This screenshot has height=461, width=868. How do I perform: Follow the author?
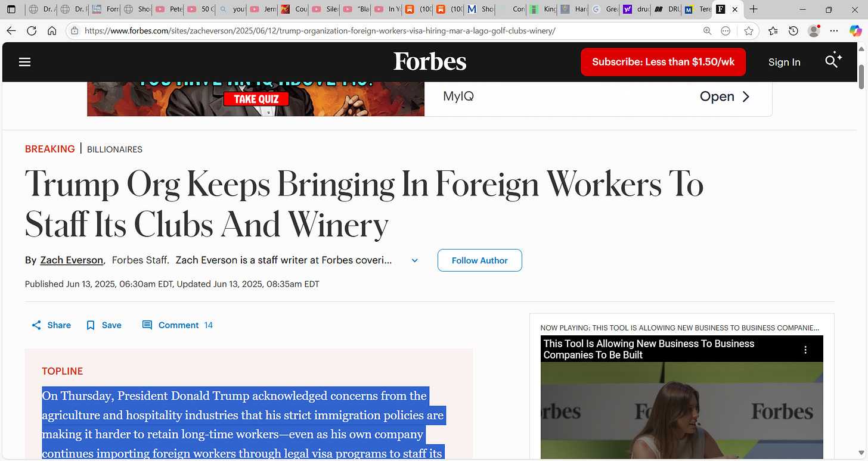coord(479,260)
